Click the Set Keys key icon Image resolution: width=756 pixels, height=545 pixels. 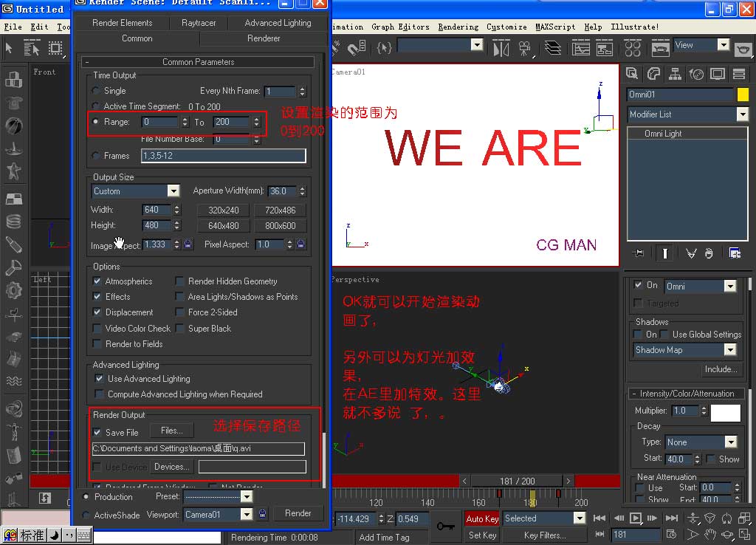[x=445, y=526]
